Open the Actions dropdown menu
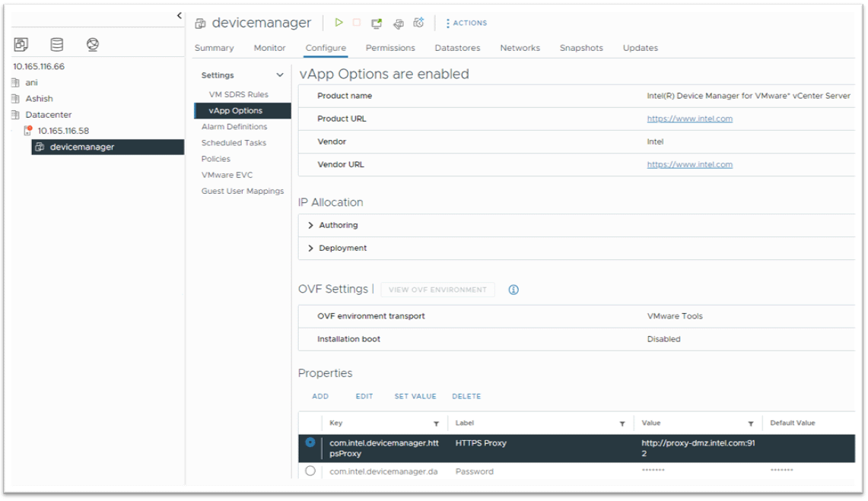This screenshot has width=868, height=501. (466, 24)
